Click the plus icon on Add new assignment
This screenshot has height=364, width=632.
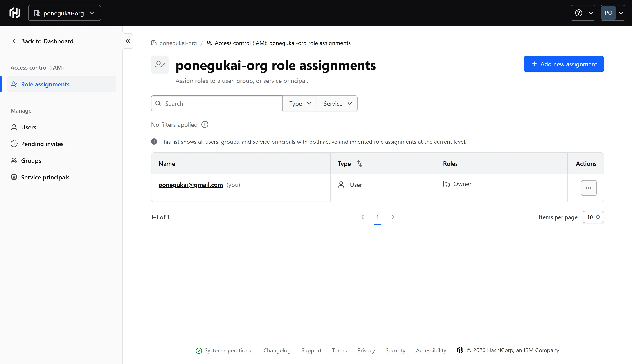pos(534,64)
